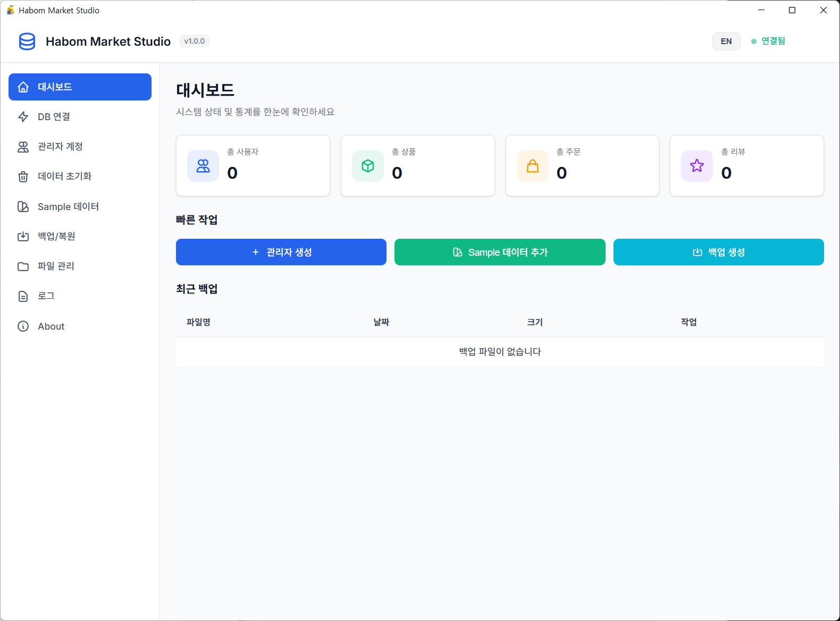Navigate to 백업/복원 section
840x621 pixels.
pos(56,237)
